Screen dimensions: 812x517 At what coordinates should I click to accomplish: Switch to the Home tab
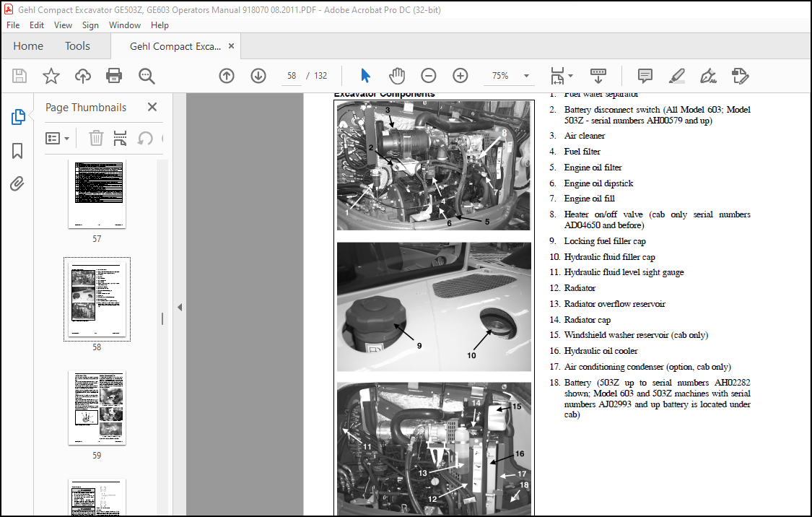click(x=28, y=46)
